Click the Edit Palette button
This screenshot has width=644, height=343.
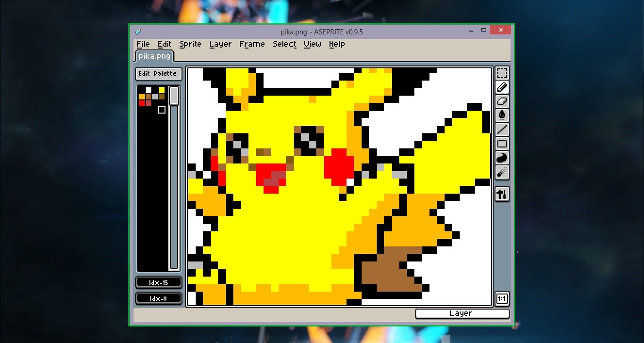click(x=159, y=73)
